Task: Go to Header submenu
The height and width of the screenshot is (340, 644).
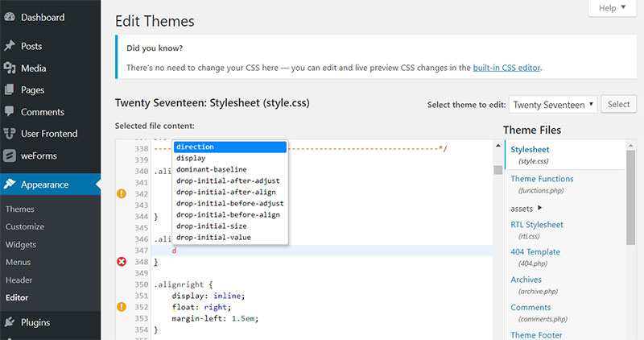Action: pyautogui.click(x=19, y=280)
